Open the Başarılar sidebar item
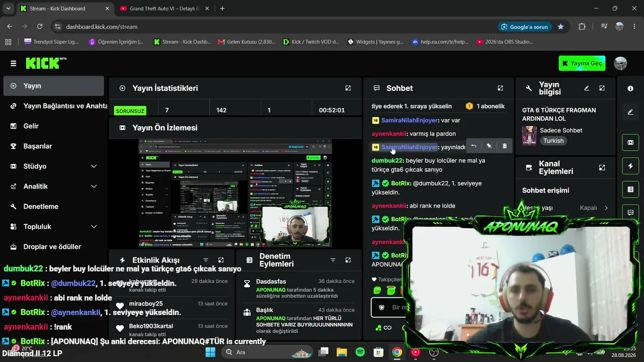The width and height of the screenshot is (644, 362). point(53,146)
